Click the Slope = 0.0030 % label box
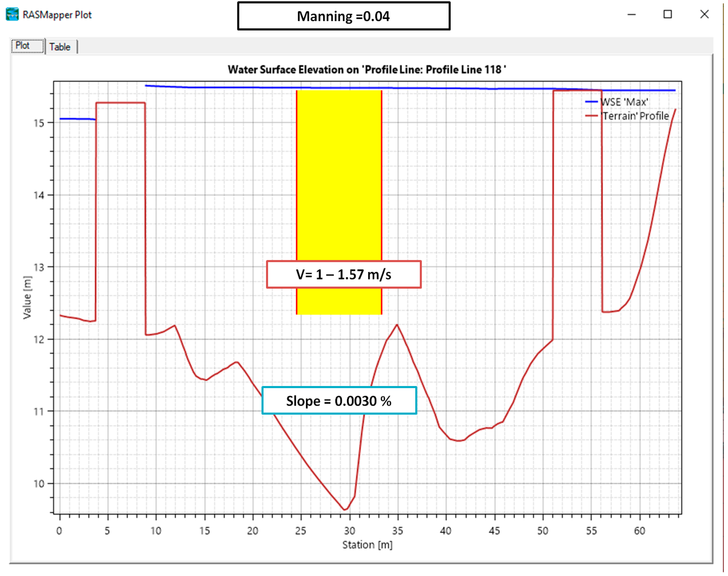 (x=339, y=401)
